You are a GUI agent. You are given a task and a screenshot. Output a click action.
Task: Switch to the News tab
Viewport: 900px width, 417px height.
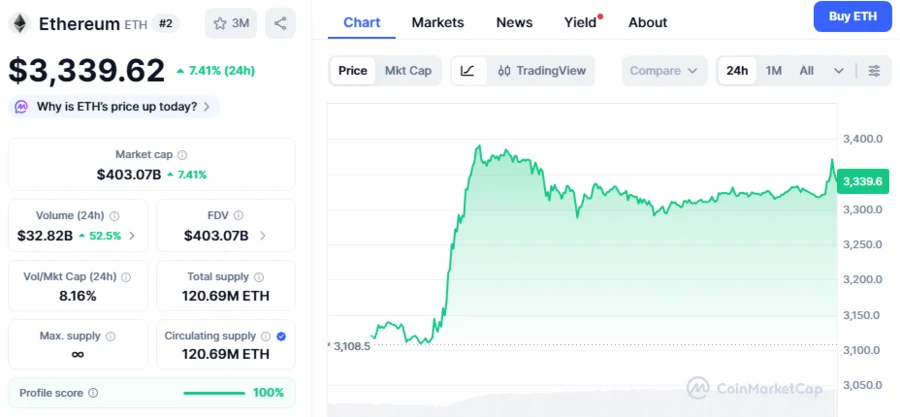click(x=514, y=22)
